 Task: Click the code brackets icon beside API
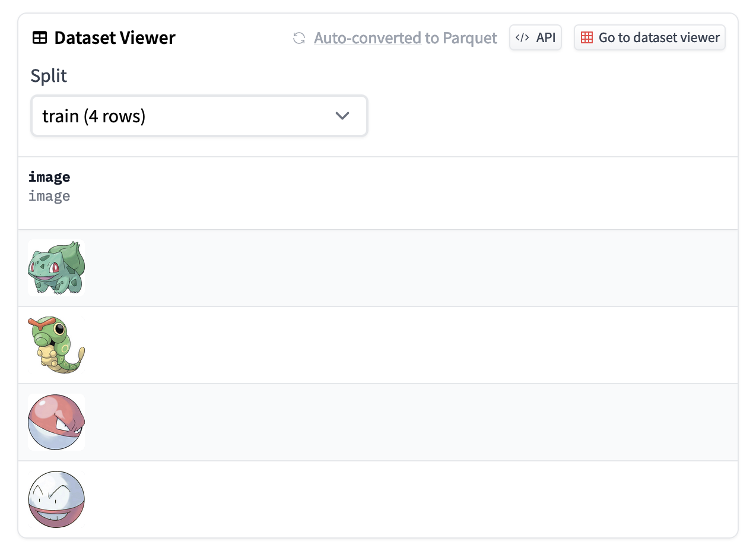click(522, 38)
